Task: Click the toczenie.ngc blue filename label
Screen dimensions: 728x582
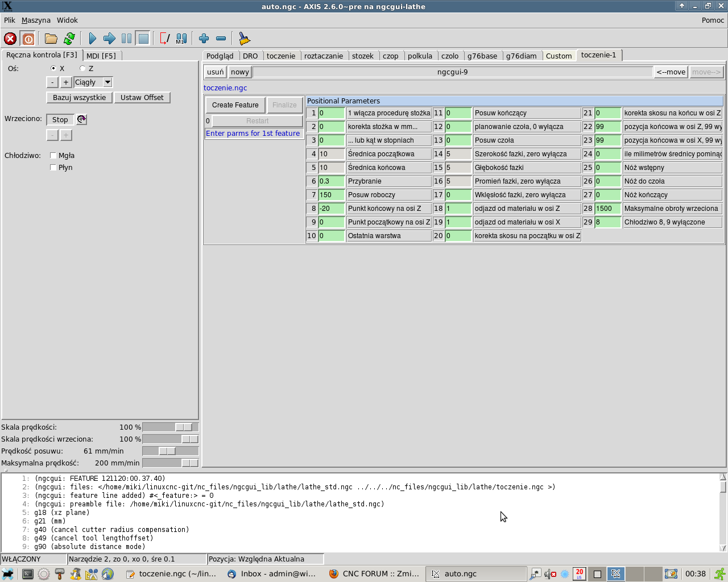Action: click(x=225, y=88)
